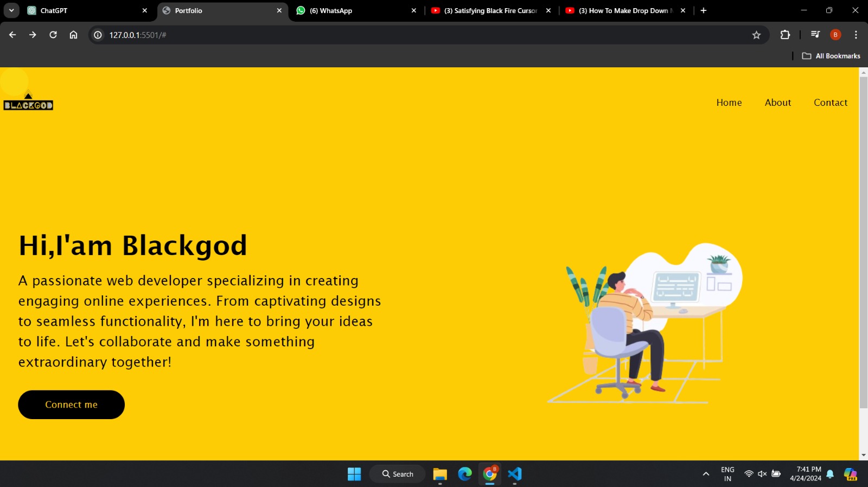Open the Chrome profile avatar
The image size is (868, 487).
pos(835,35)
